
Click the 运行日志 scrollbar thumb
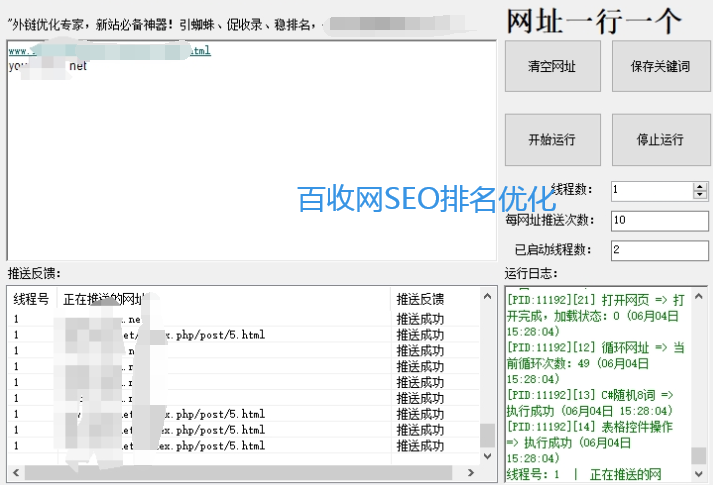point(699,456)
